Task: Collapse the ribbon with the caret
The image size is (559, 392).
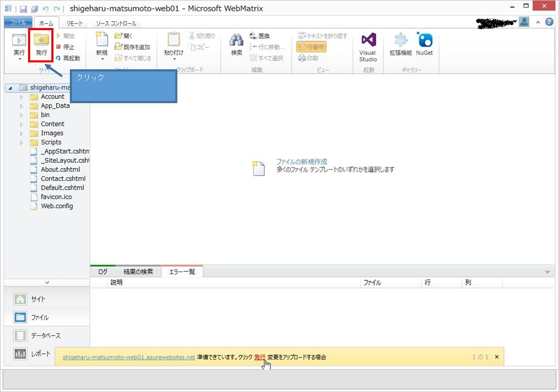Action: (x=538, y=22)
